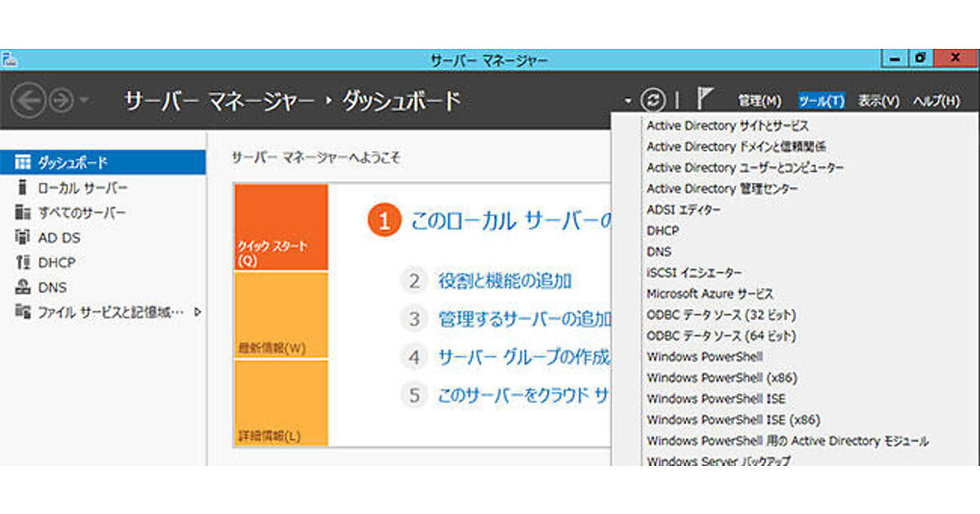Image resolution: width=980 pixels, height=514 pixels.
Task: Open the navigation history dropdown arrow
Action: (x=86, y=101)
